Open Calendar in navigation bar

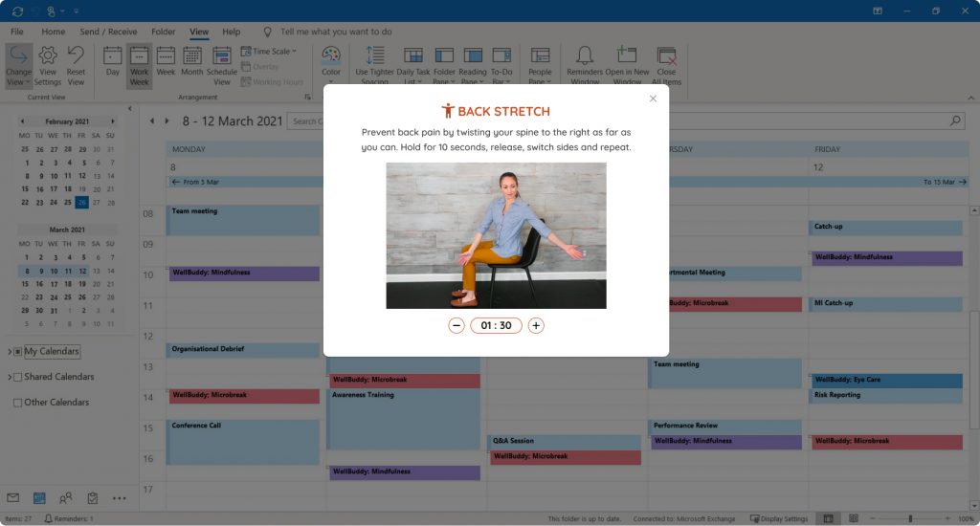click(x=39, y=498)
